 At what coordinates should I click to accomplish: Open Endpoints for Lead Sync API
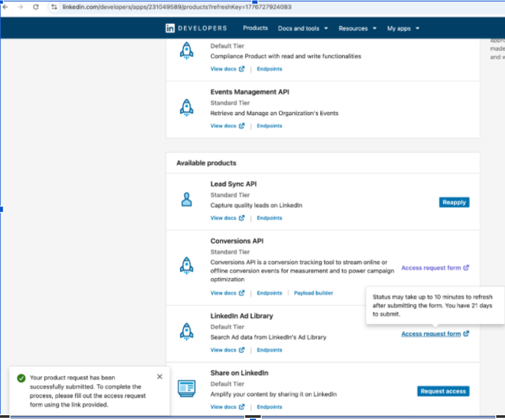pos(269,218)
